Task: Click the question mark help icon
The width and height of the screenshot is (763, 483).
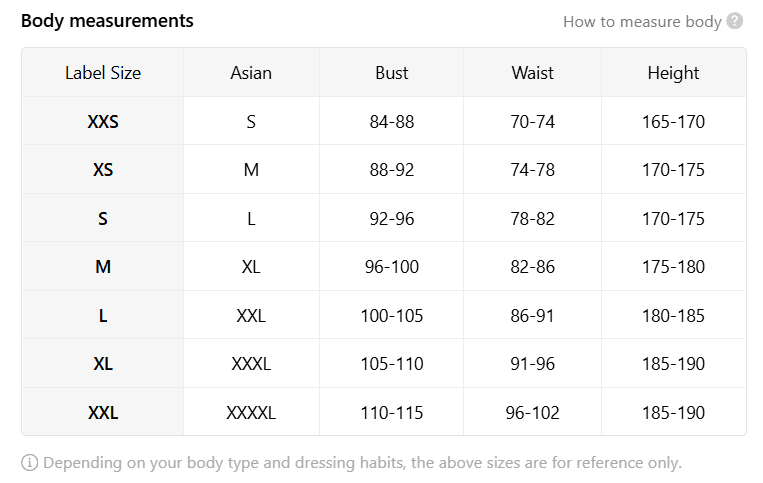Action: 735,21
